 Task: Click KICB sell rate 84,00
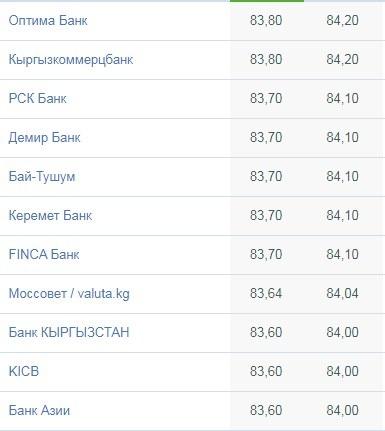(x=342, y=372)
